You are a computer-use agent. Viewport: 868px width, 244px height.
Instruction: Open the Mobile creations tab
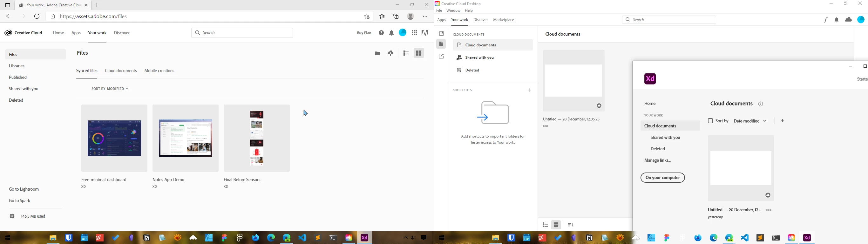click(159, 71)
